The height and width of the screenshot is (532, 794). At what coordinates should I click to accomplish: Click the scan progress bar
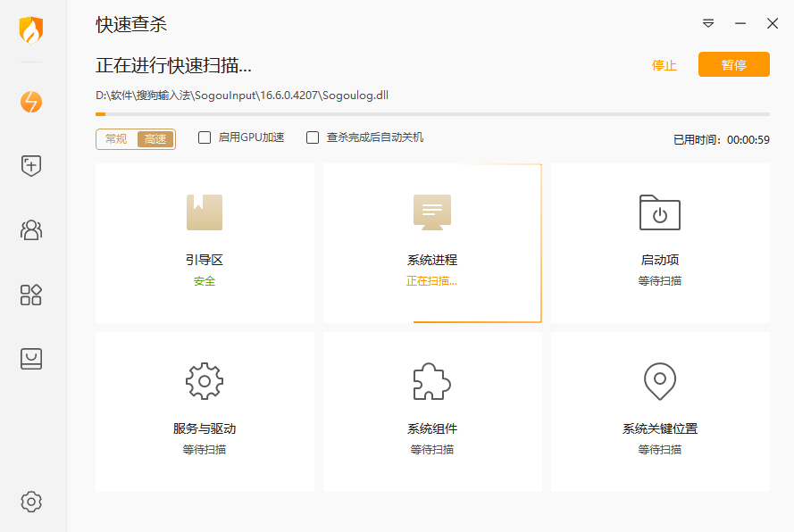click(432, 114)
